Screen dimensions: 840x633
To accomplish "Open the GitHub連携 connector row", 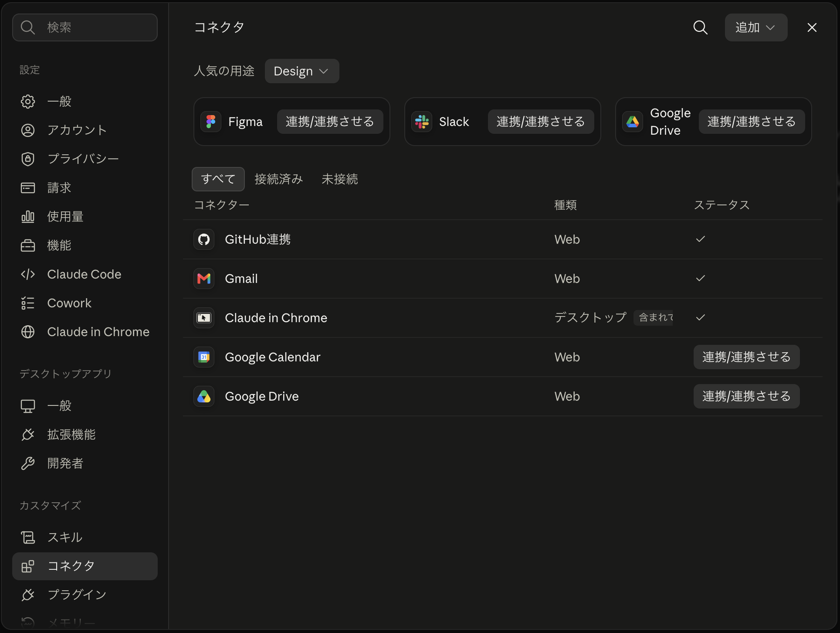I will click(503, 239).
